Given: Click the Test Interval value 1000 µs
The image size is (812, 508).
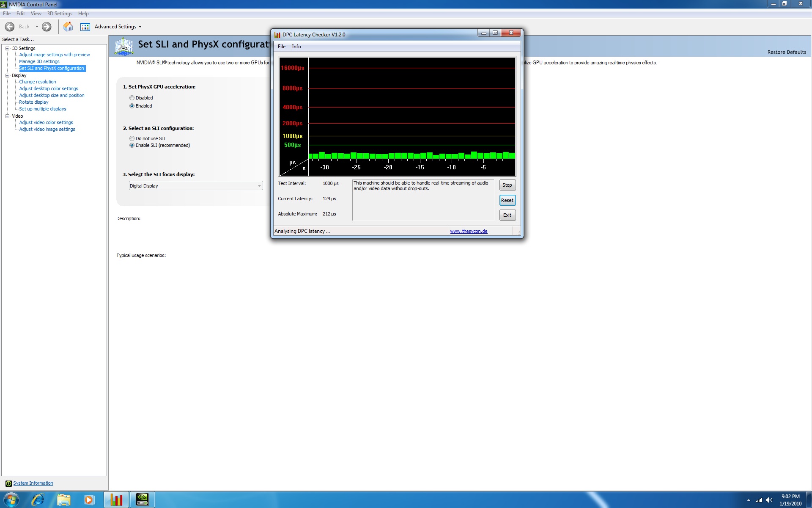Looking at the screenshot, I should 331,183.
